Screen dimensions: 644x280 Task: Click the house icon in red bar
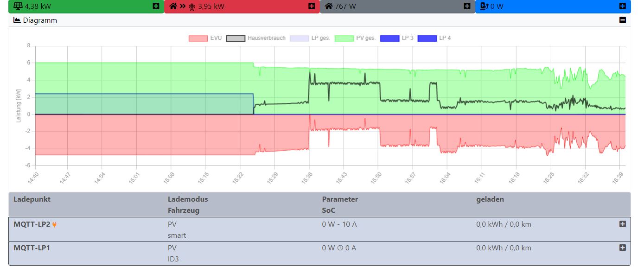click(x=173, y=6)
